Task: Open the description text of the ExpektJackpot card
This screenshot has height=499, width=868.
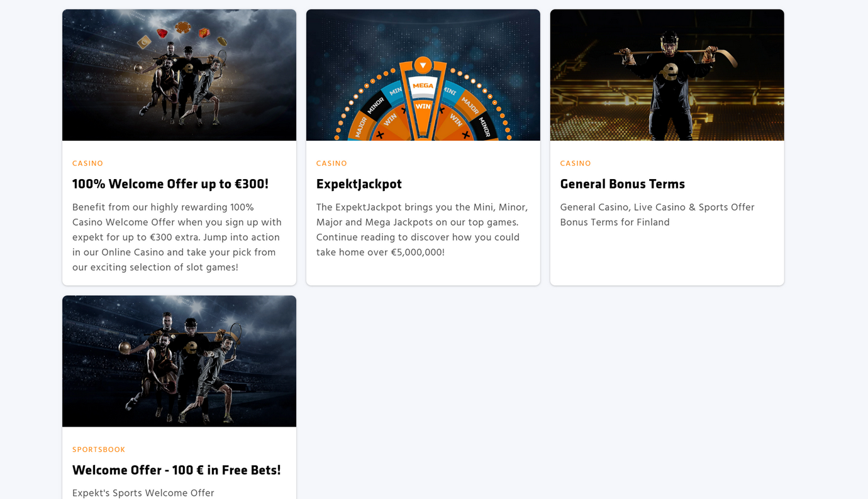Action: [422, 230]
